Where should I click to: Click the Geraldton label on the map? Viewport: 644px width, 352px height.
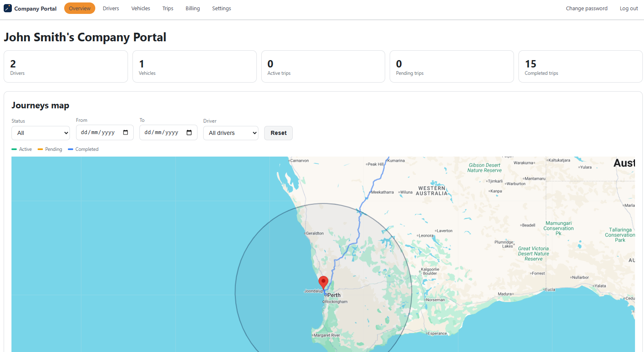coord(315,233)
